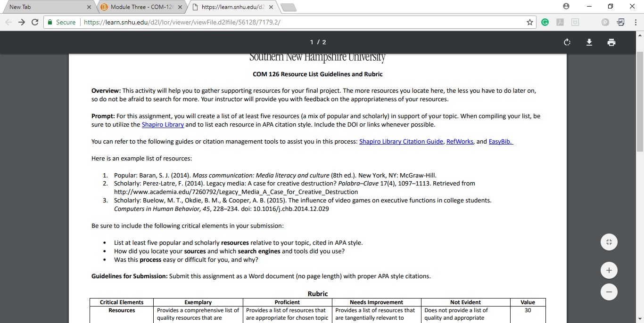The image size is (644, 323).
Task: Close the New Tab tab
Action: pos(89,7)
